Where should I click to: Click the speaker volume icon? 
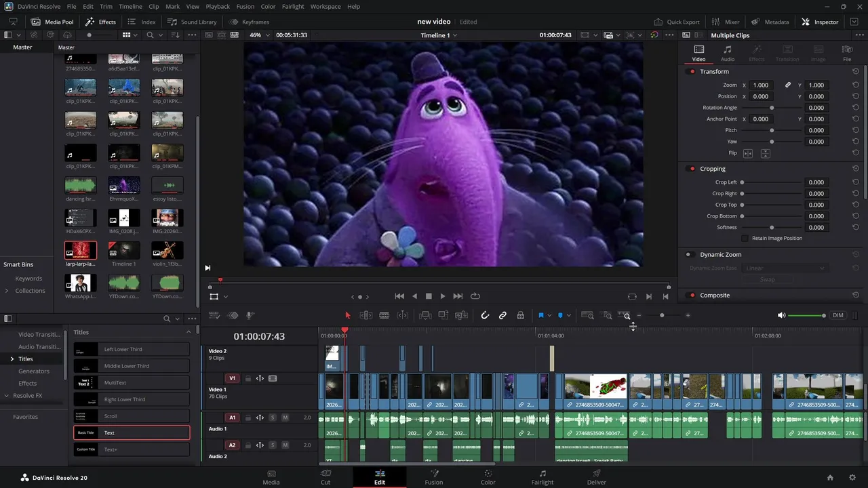pyautogui.click(x=781, y=315)
